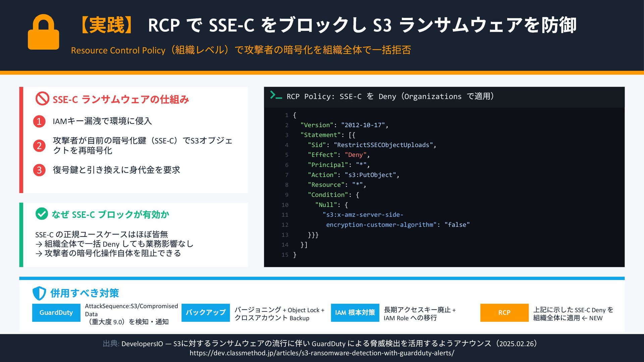The image size is (644, 362).
Task: Click the "Deny" value in code
Action: 356,155
